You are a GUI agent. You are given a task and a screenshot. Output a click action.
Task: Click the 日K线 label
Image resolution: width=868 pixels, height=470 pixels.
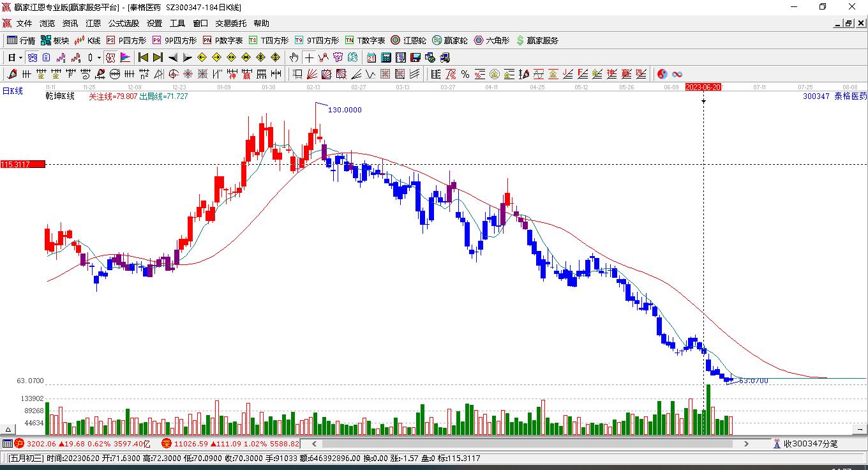coord(12,91)
